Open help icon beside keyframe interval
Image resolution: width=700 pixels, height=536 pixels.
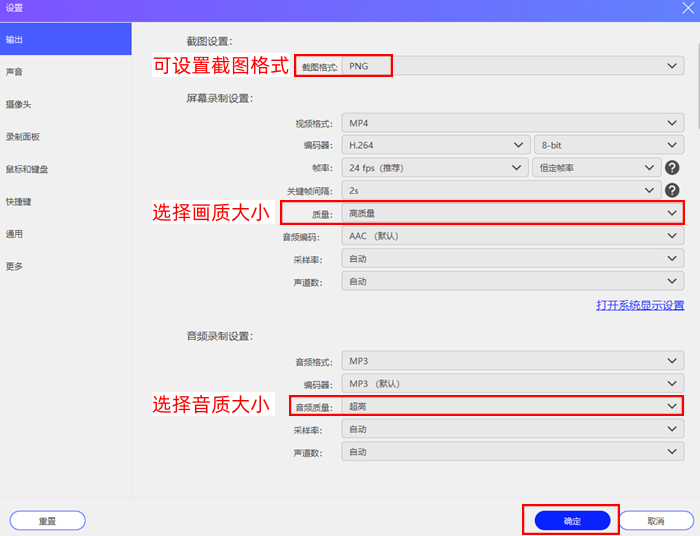tap(672, 191)
